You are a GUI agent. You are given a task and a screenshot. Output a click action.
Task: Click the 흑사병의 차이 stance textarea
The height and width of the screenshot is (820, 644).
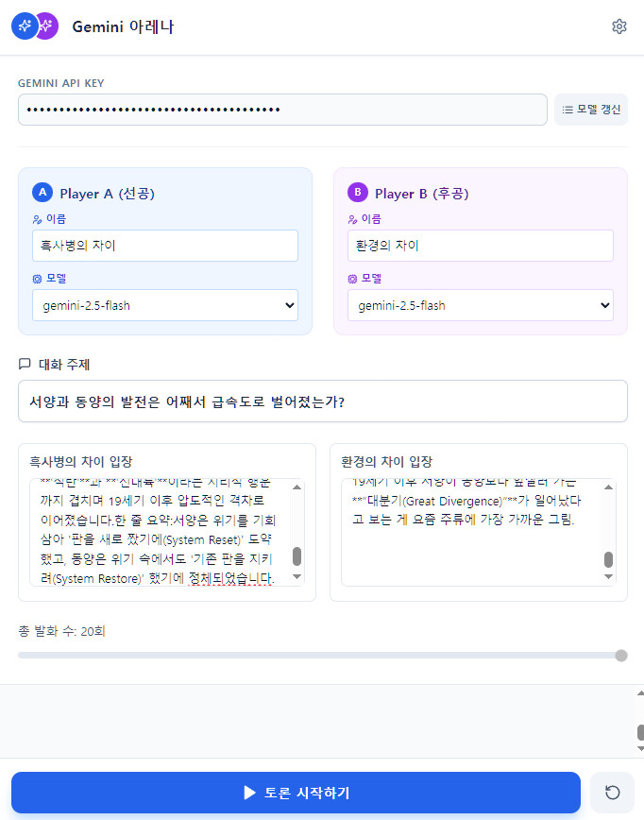167,533
